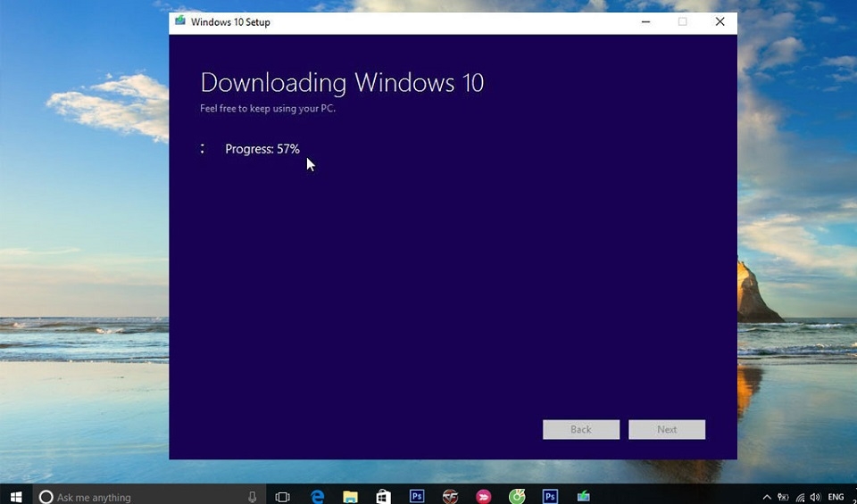Open Task View from taskbar

tap(283, 497)
